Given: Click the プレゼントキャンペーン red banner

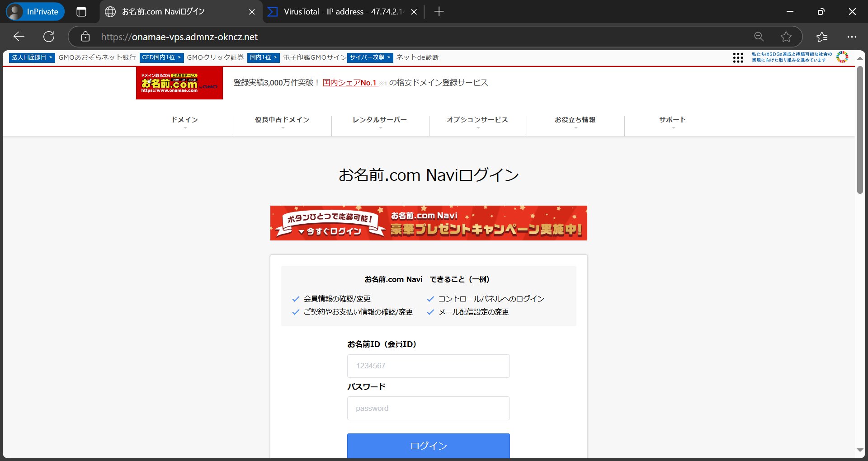Looking at the screenshot, I should (x=429, y=223).
